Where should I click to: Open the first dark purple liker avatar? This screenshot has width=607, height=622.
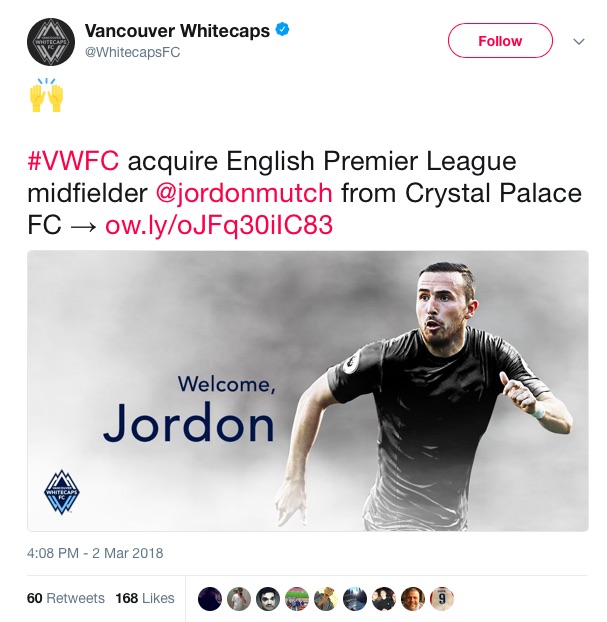coord(209,598)
